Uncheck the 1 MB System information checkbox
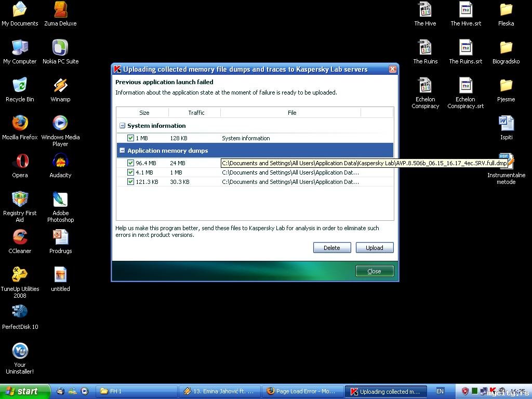Screen dimensions: 532x399 click(x=130, y=138)
